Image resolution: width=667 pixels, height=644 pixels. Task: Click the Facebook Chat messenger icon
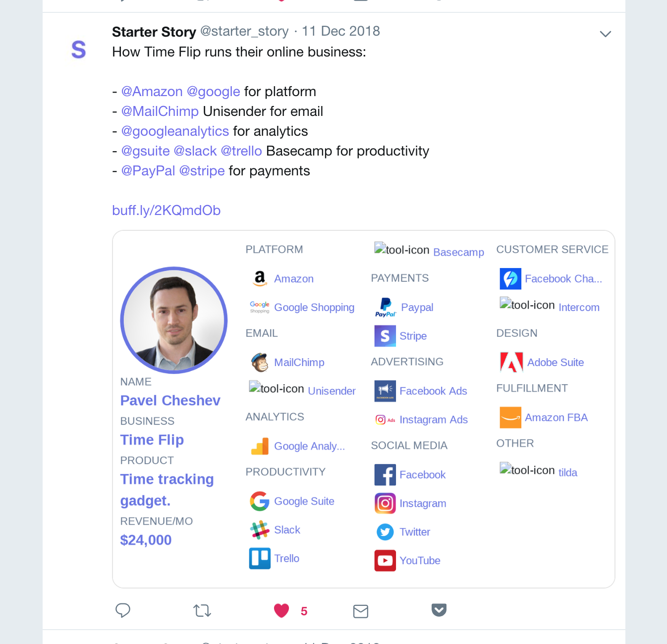pos(510,279)
